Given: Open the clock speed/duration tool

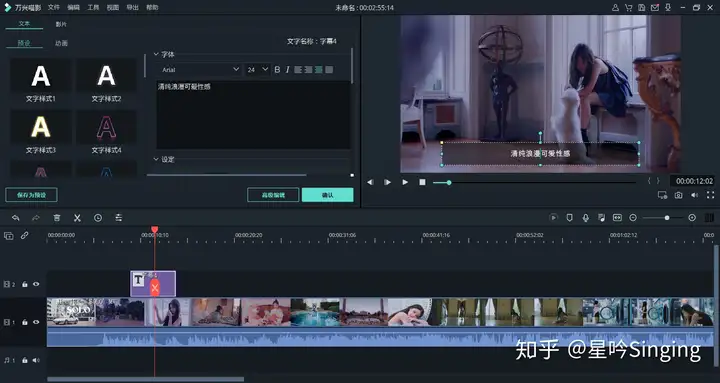Looking at the screenshot, I should [98, 218].
